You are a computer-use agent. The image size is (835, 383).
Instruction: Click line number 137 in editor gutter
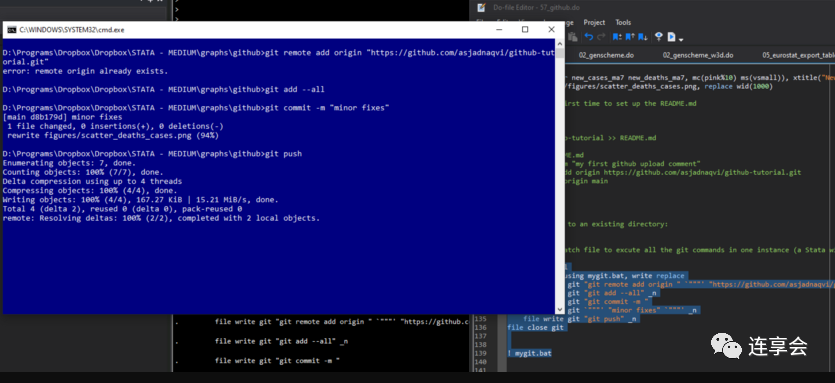tap(481, 336)
